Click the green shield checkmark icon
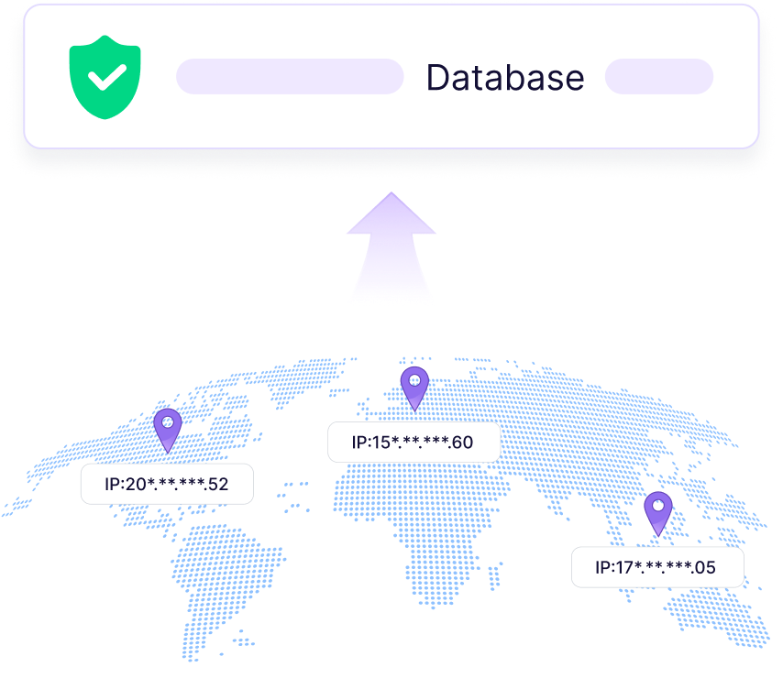Screen dimensions: 783x700 click(105, 77)
